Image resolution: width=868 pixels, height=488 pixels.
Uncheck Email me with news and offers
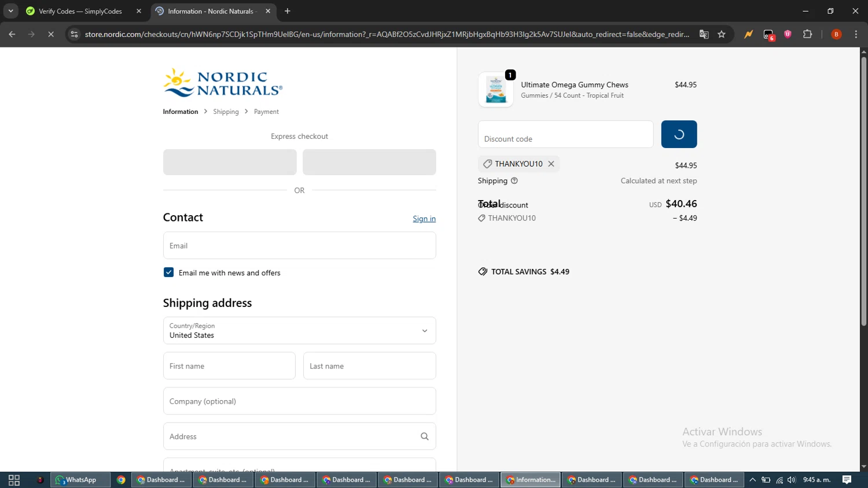click(168, 272)
